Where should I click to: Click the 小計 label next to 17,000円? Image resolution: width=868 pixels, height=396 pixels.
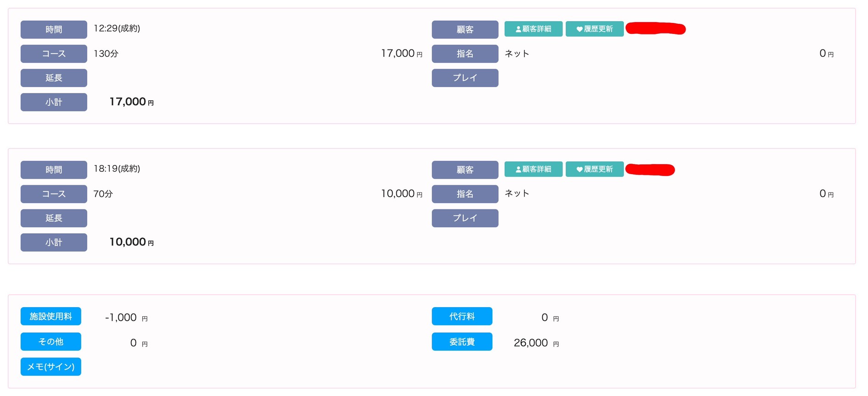pyautogui.click(x=54, y=102)
